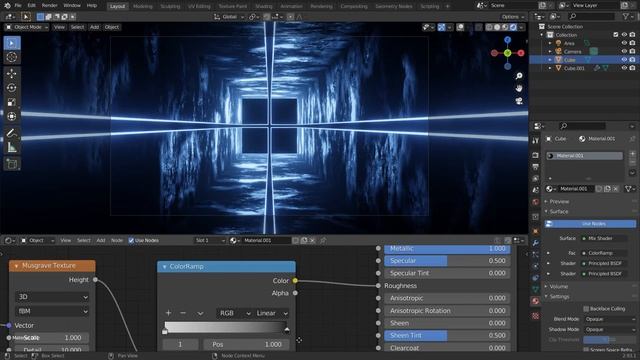
Task: Open the Material properties tab
Action: (x=536, y=301)
